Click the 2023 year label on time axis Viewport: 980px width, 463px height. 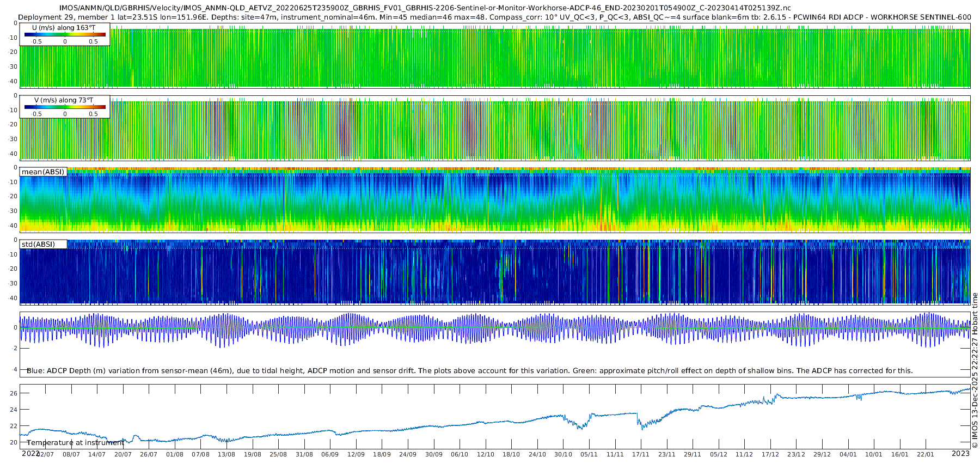(960, 453)
